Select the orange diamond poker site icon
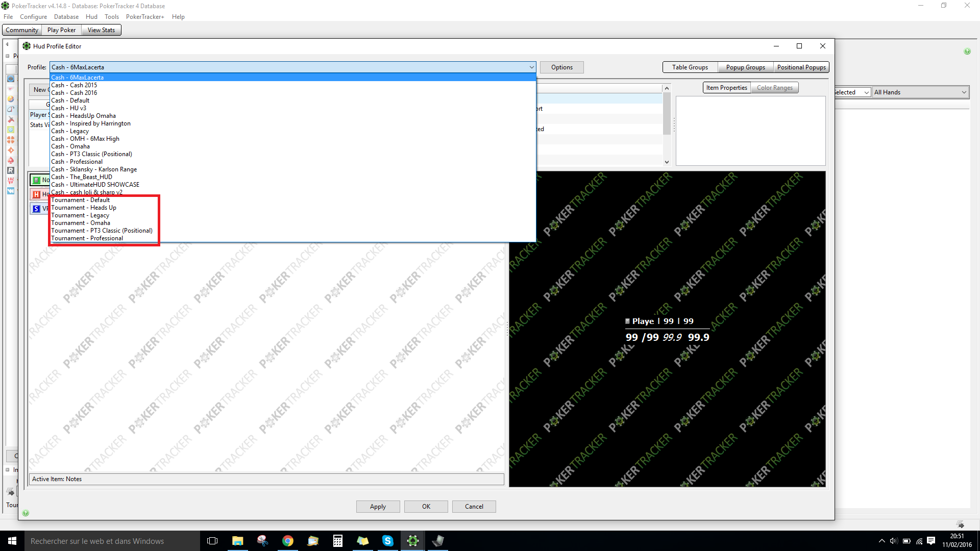 (x=11, y=150)
